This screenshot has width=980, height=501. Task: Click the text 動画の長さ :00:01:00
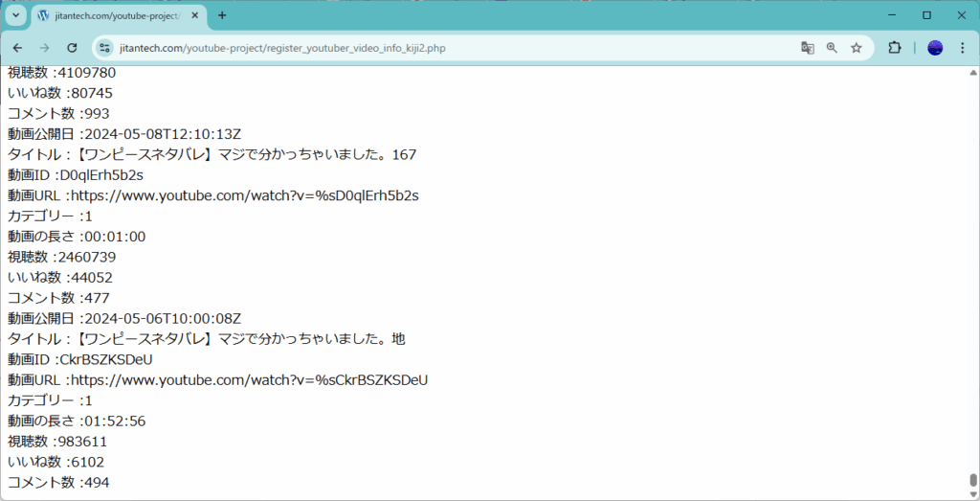pyautogui.click(x=77, y=237)
